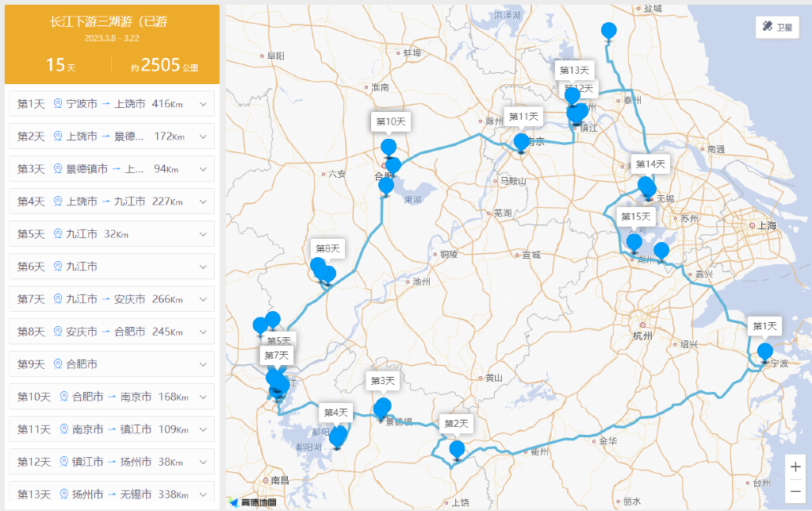Click the 第14天 label near 无锡
This screenshot has width=812, height=511.
[650, 164]
